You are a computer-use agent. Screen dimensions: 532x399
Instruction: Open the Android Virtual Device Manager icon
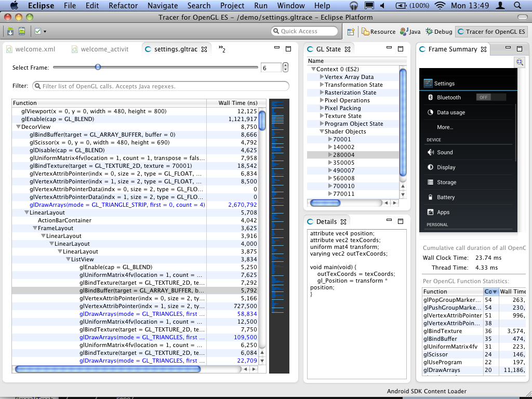(x=22, y=31)
